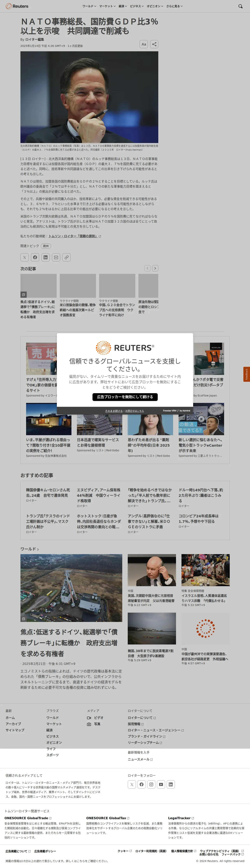
Task: Open ビデオ link in footer media
Action: (95, 718)
